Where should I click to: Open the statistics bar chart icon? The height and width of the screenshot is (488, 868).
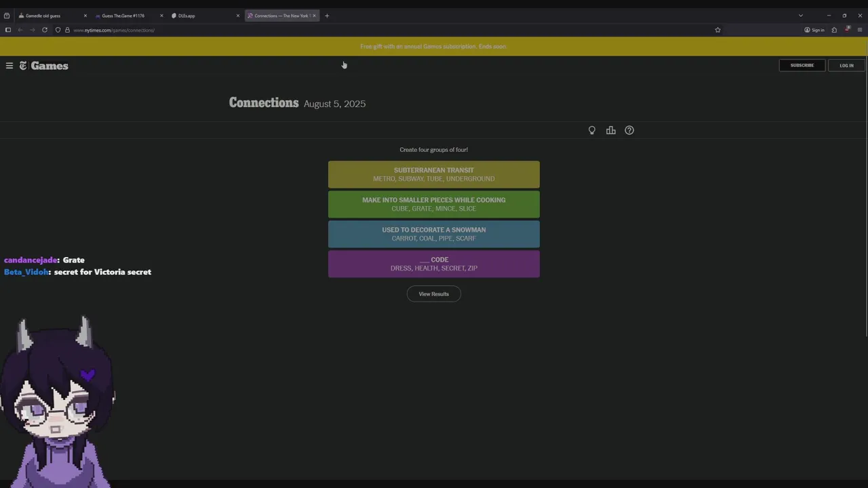click(611, 130)
